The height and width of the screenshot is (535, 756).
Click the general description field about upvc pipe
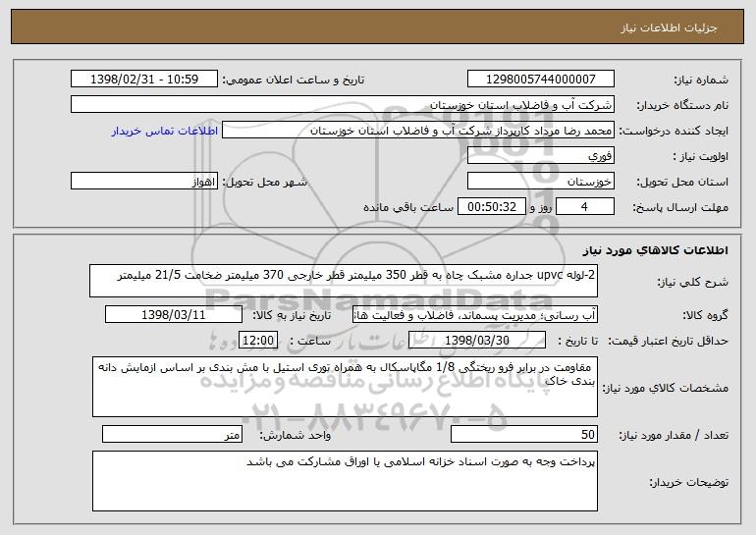coord(344,281)
